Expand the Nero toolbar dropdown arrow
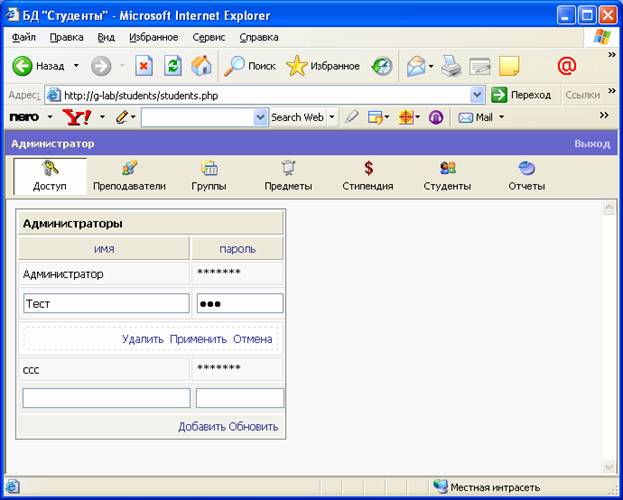Viewport: 623px width, 500px height. coord(50,117)
